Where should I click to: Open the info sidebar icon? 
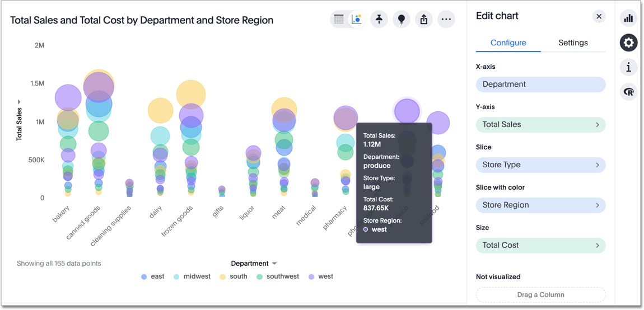[628, 67]
